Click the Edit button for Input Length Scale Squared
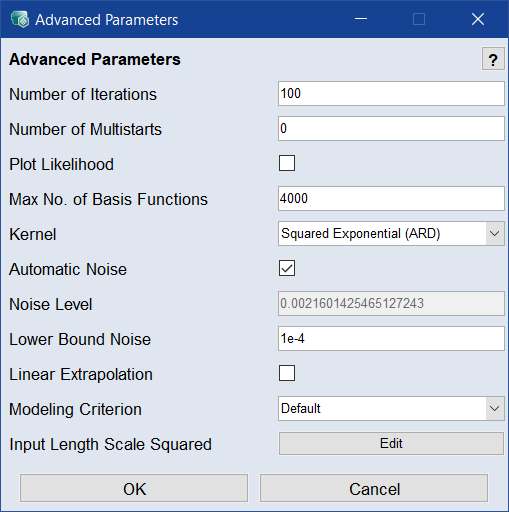This screenshot has height=512, width=509. [391, 444]
